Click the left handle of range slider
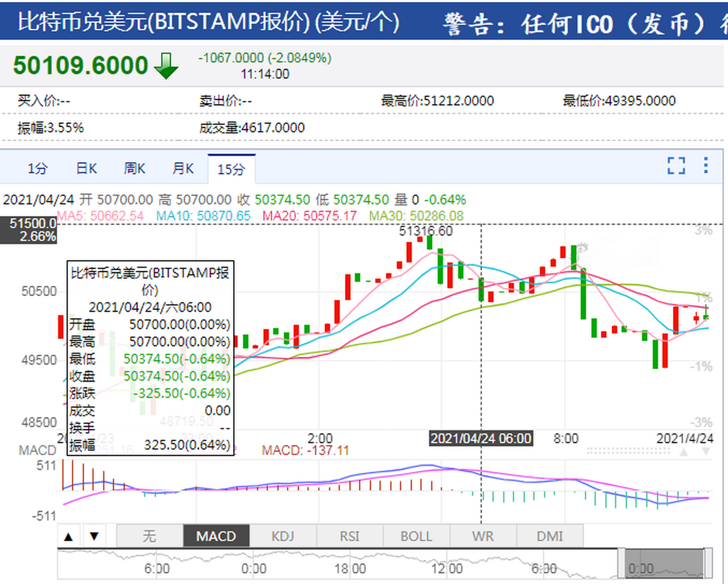Screen dimensions: 728x584 (621, 563)
